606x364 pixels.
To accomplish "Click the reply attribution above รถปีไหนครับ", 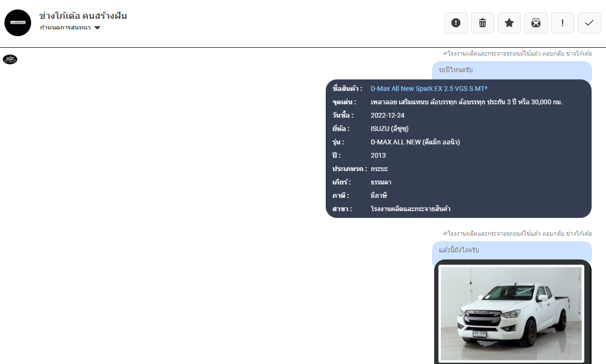I will pyautogui.click(x=517, y=53).
